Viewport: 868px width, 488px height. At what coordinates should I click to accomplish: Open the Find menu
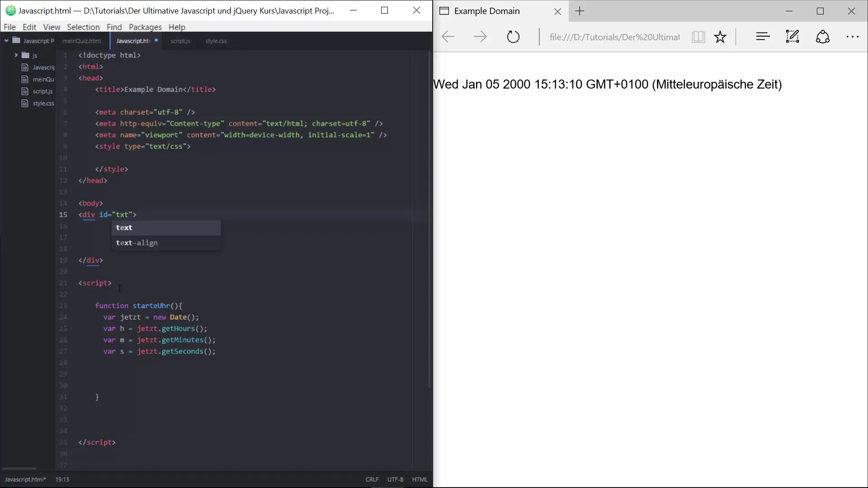click(x=114, y=27)
